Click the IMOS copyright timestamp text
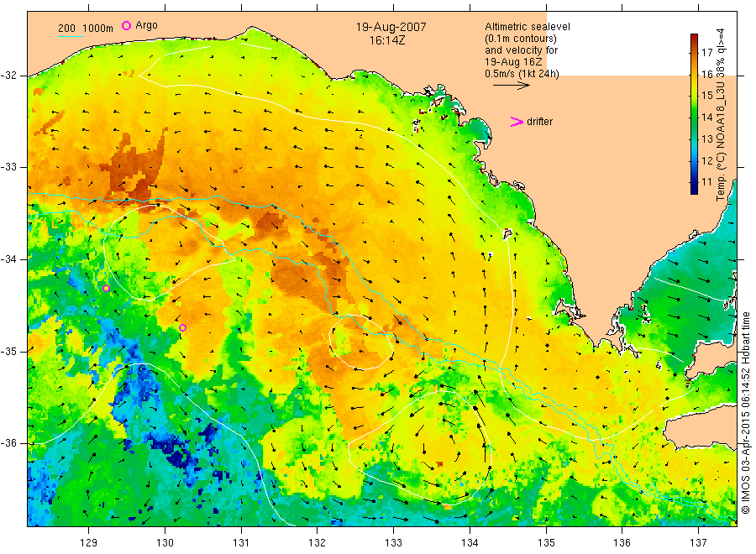 point(745,413)
